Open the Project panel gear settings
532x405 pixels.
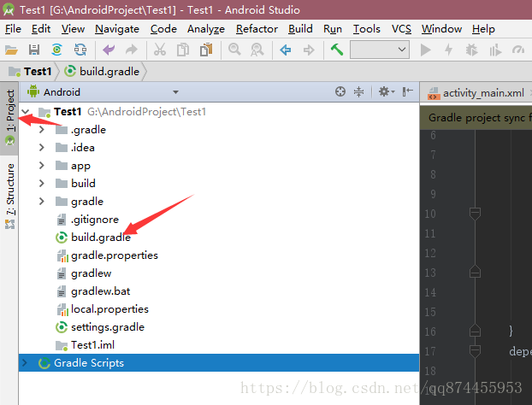[x=386, y=91]
